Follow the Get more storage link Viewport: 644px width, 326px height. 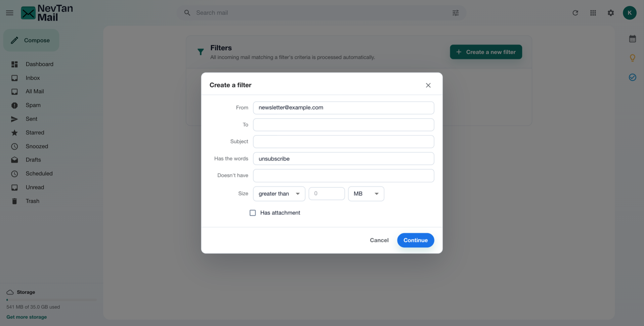click(27, 317)
